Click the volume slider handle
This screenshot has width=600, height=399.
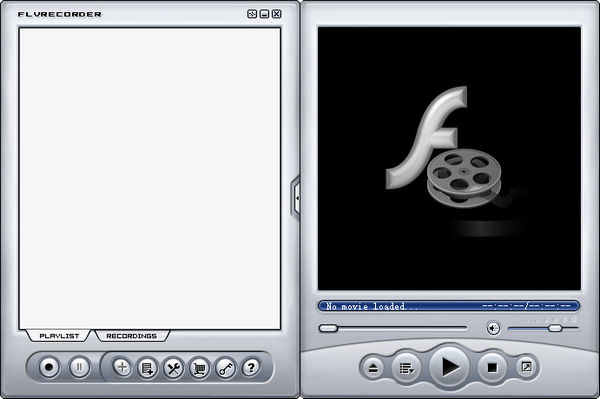coord(555,328)
